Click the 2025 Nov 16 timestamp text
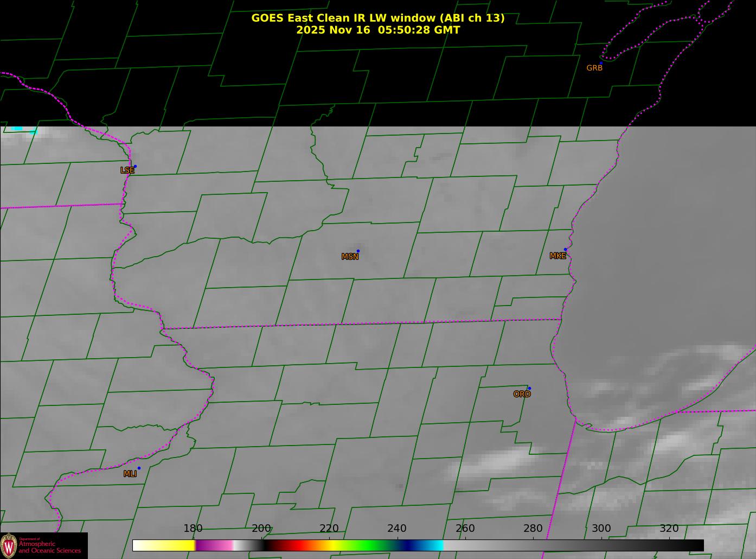 [377, 30]
